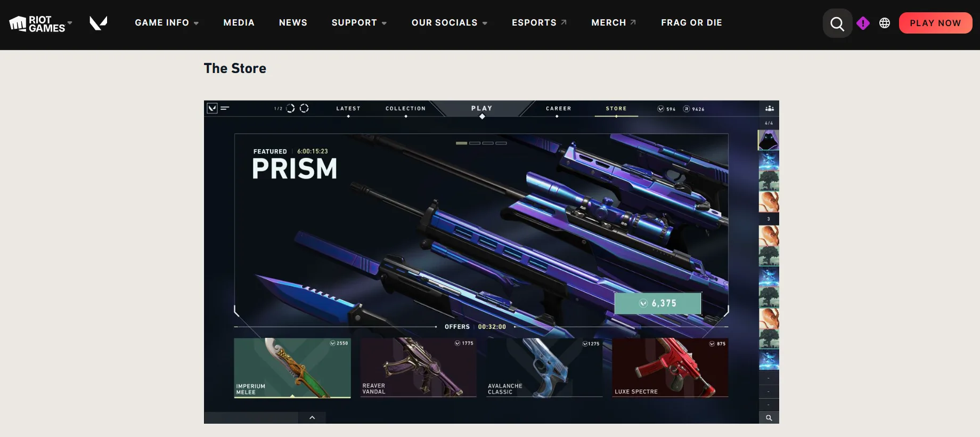
Task: Open the site search icon
Action: (837, 23)
